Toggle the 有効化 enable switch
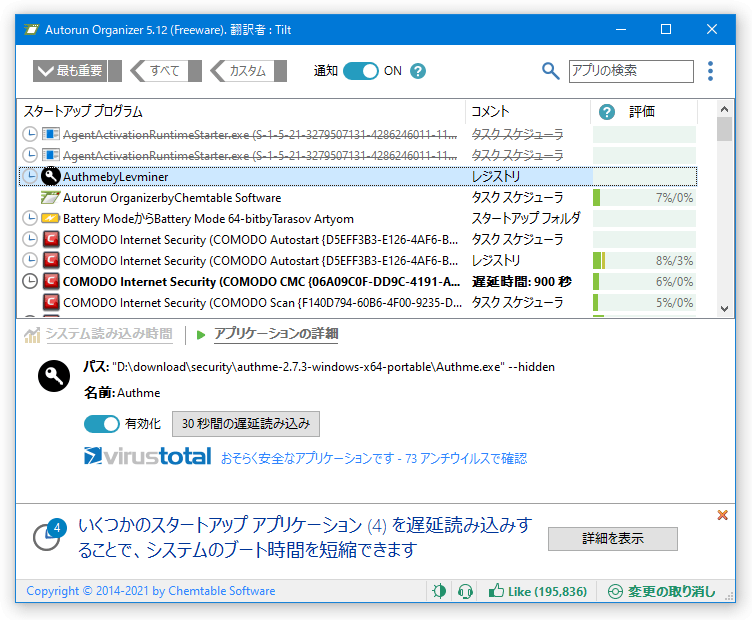Image resolution: width=752 pixels, height=620 pixels. [102, 424]
